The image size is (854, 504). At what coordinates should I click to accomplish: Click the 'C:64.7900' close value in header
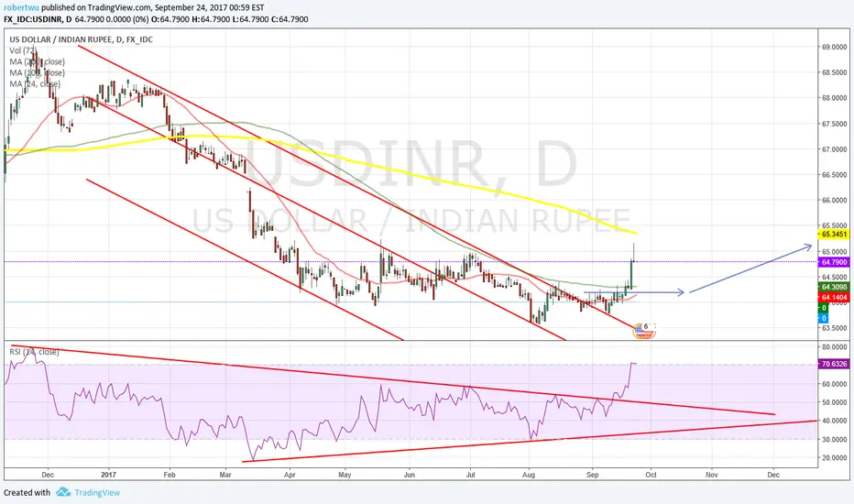tap(290, 19)
